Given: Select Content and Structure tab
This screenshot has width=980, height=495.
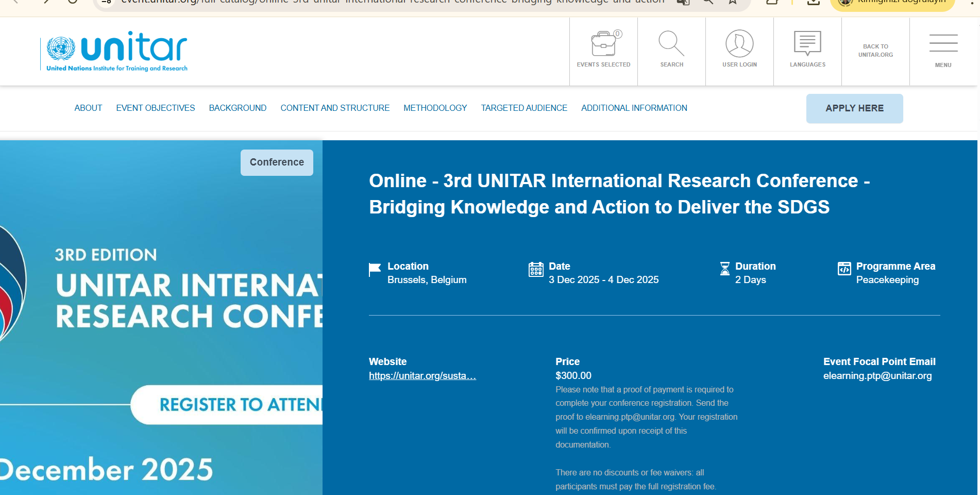Looking at the screenshot, I should tap(335, 108).
